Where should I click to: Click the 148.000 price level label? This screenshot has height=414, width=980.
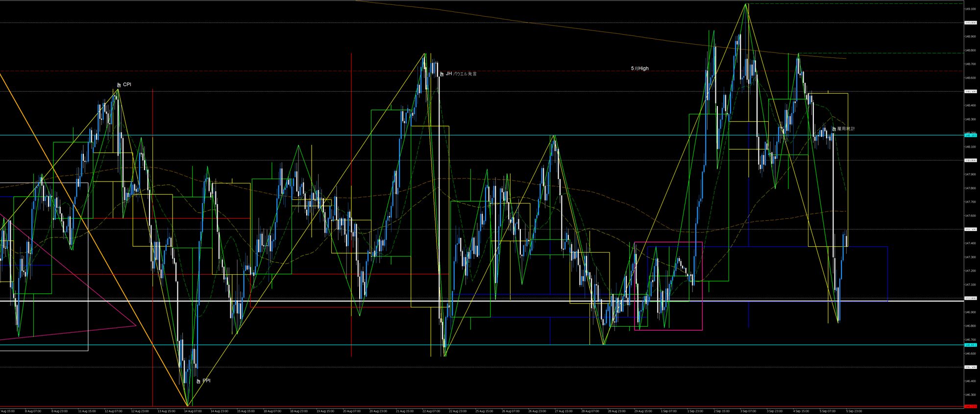(x=969, y=160)
